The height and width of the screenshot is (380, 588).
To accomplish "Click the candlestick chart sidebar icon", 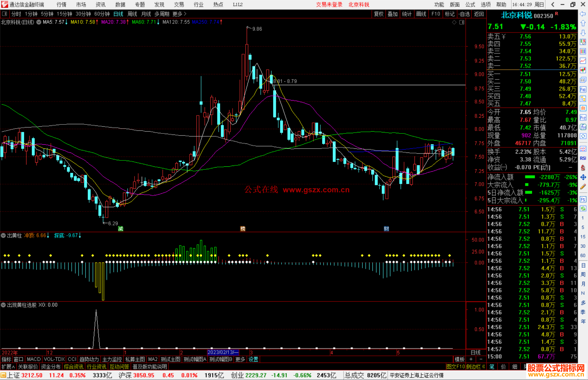I will [583, 70].
